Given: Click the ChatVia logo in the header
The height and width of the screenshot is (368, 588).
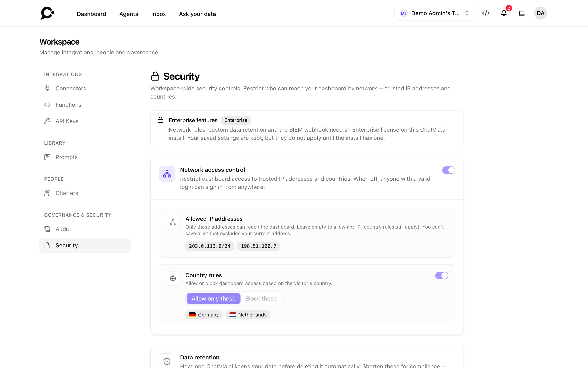Looking at the screenshot, I should 47,13.
